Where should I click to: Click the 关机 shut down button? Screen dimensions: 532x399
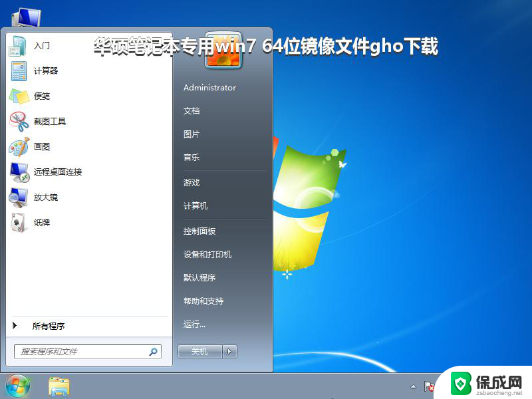pyautogui.click(x=200, y=352)
